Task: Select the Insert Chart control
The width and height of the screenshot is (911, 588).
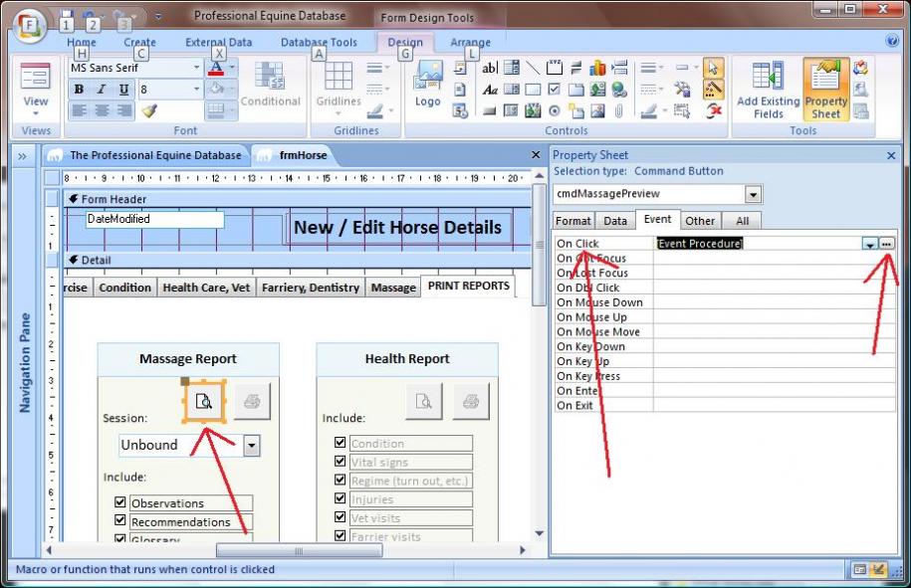Action: 597,68
